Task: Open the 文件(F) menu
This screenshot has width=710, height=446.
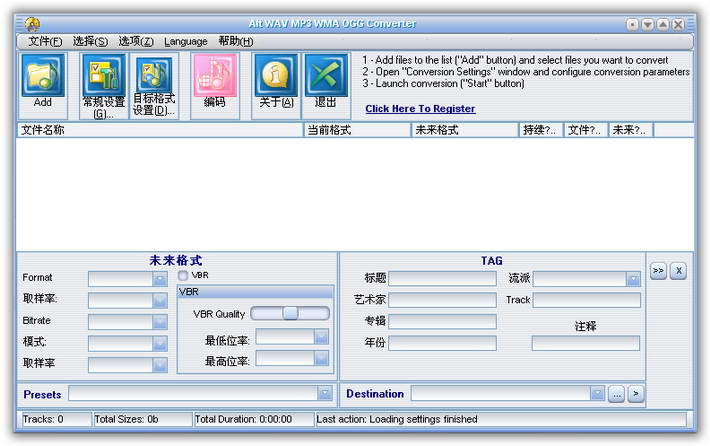Action: pos(45,42)
